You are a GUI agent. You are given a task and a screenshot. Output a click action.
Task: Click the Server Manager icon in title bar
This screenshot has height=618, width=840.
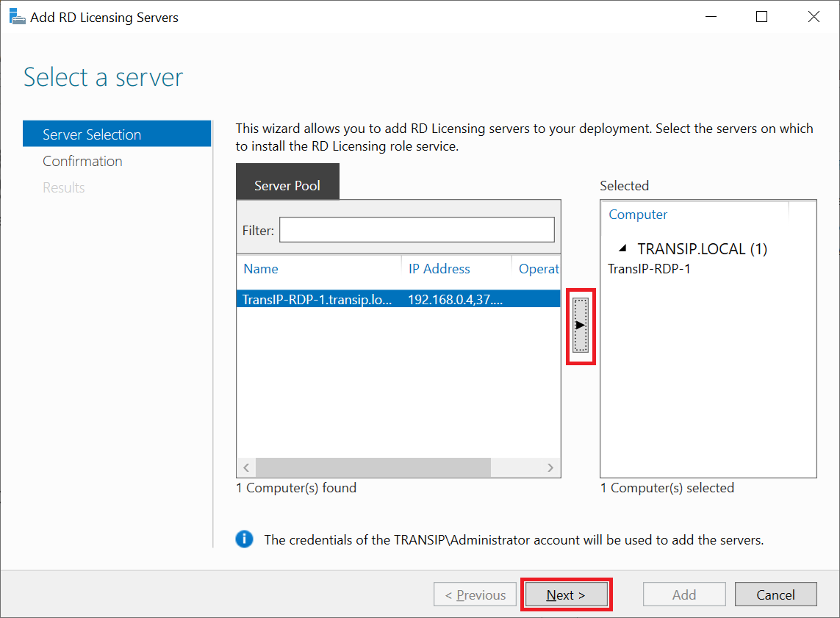pyautogui.click(x=16, y=17)
